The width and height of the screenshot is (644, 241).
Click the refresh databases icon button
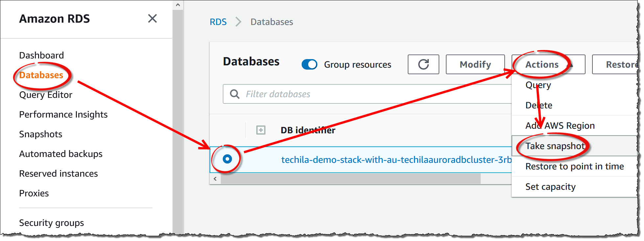coord(423,64)
